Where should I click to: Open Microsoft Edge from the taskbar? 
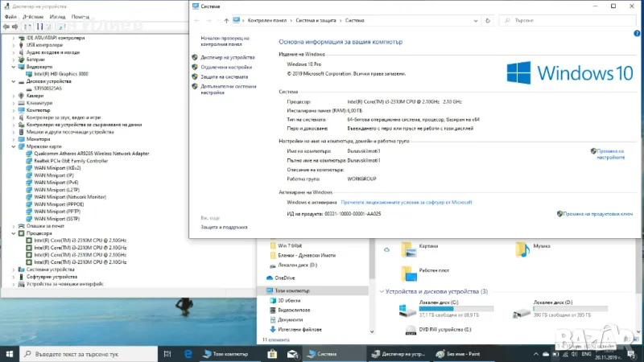click(189, 353)
